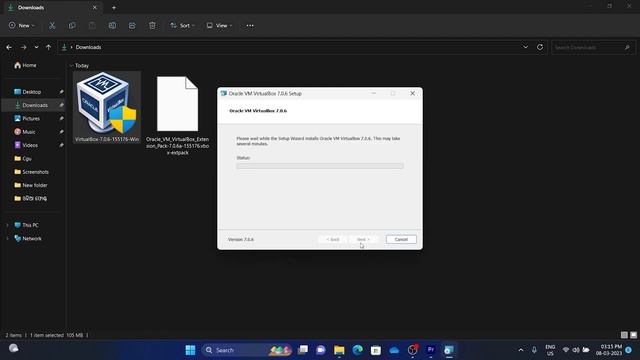Viewport: 640px width, 360px height.
Task: Click the Paste icon in Explorer toolbar
Action: tap(92, 25)
